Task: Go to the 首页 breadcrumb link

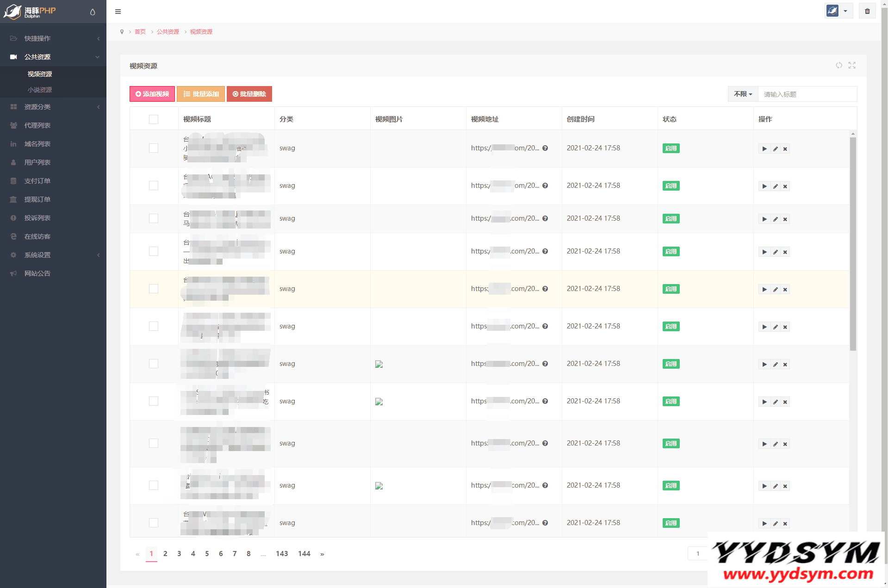Action: [140, 32]
